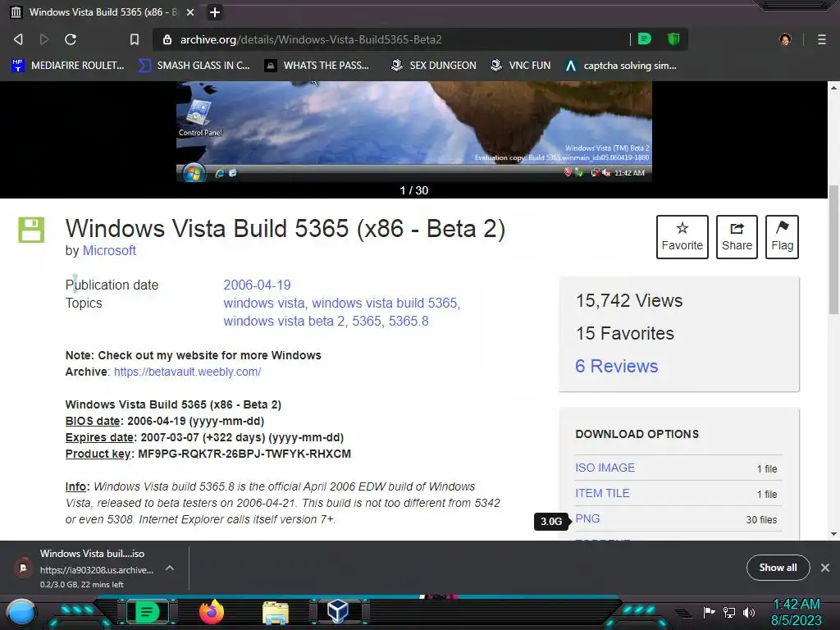Open the Microsoft creator link

(109, 250)
